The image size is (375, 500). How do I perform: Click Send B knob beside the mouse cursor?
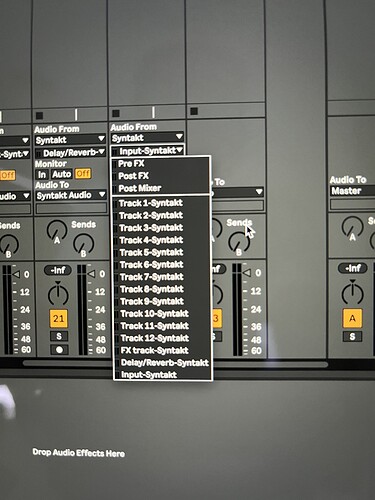pos(239,243)
